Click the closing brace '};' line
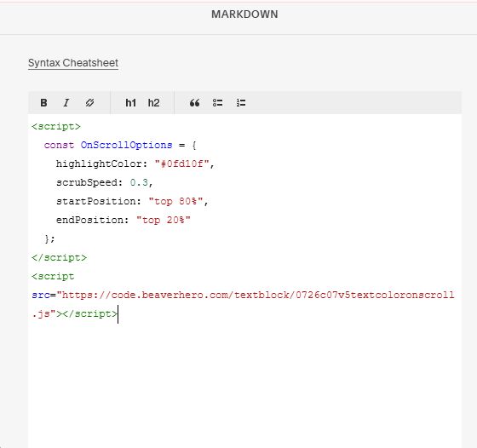 pyautogui.click(x=49, y=238)
